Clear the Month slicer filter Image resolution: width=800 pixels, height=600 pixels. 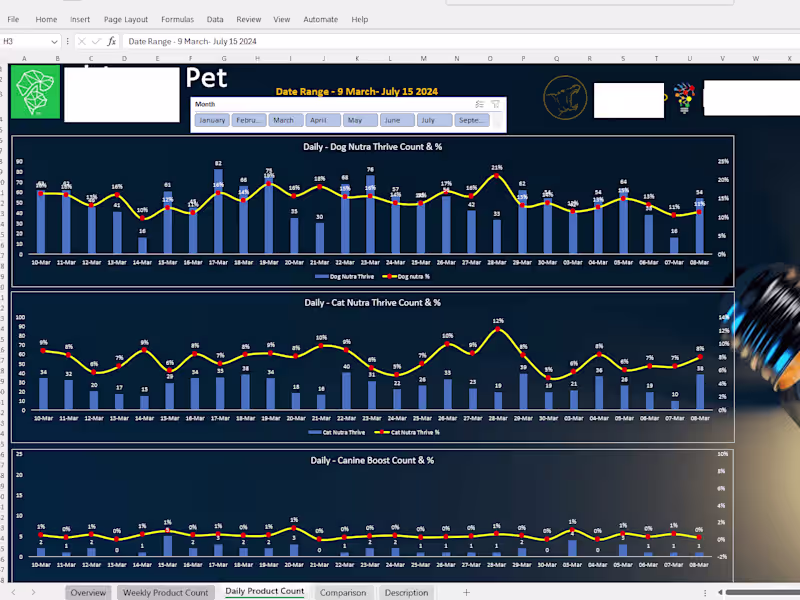click(x=495, y=104)
